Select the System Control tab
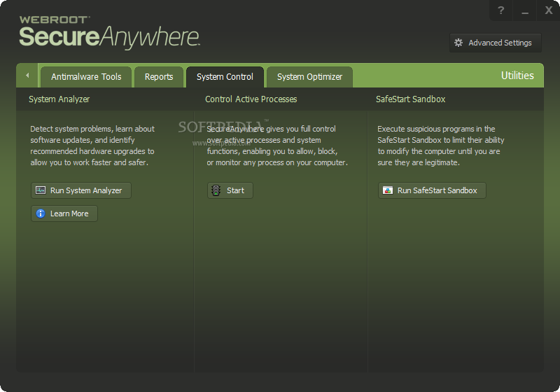The width and height of the screenshot is (560, 392). 225,77
